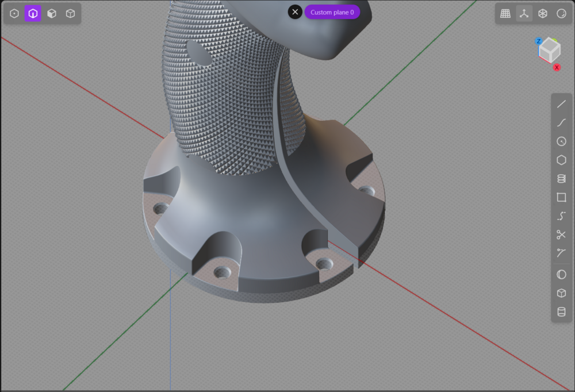
Task: Select the Box primitive tool
Action: (x=561, y=293)
